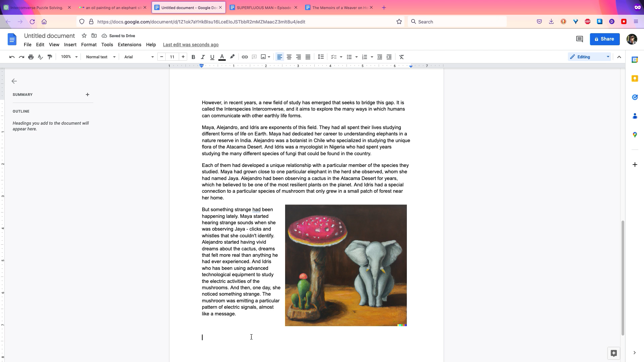Open the Arial font dropdown

click(x=139, y=57)
